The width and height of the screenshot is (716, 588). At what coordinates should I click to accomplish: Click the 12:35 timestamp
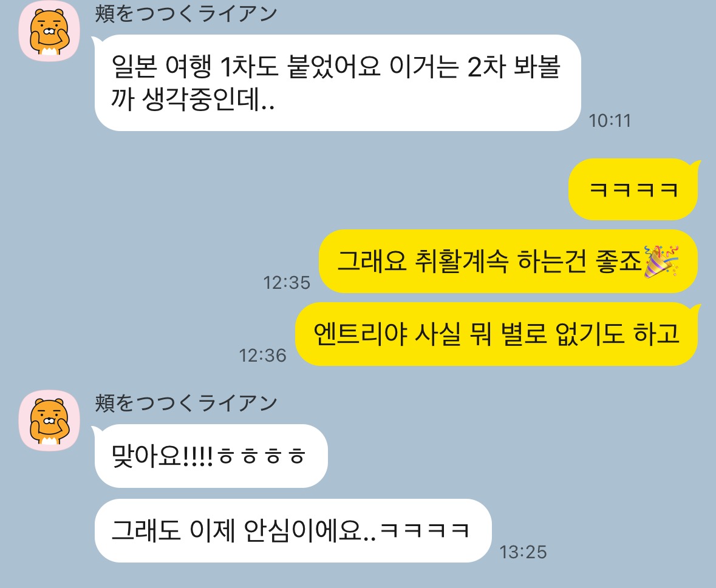286,283
